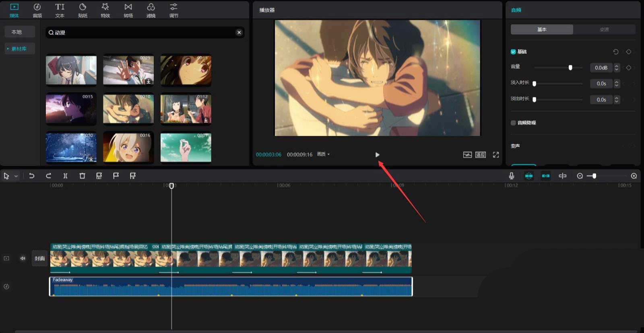Open the 画质 quality dropdown under the player

point(323,154)
